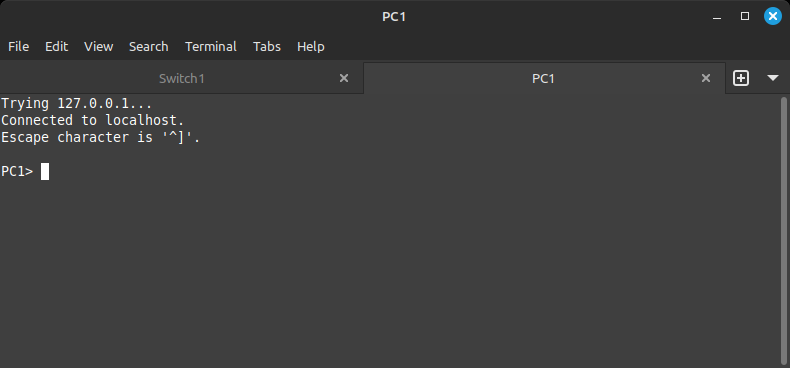The image size is (790, 368).
Task: Minimize the PC1 terminal window
Action: tap(717, 17)
